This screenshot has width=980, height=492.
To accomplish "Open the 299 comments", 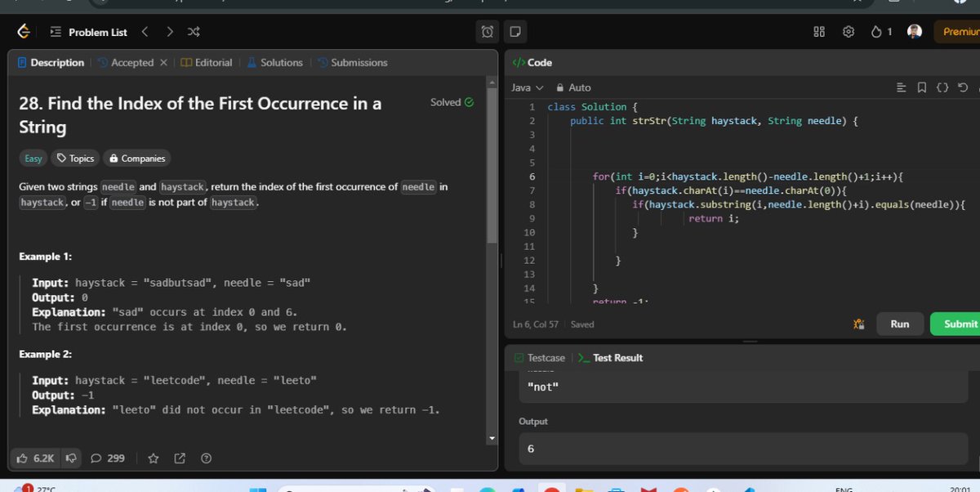I will (108, 458).
